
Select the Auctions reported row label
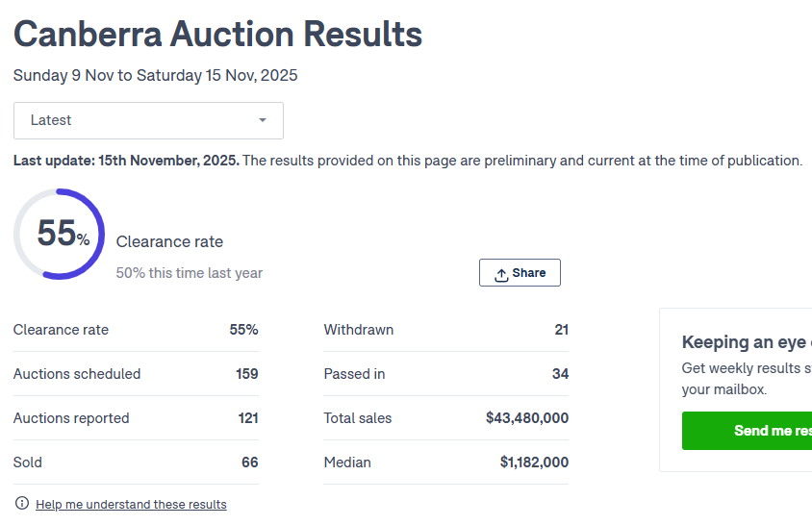[71, 418]
